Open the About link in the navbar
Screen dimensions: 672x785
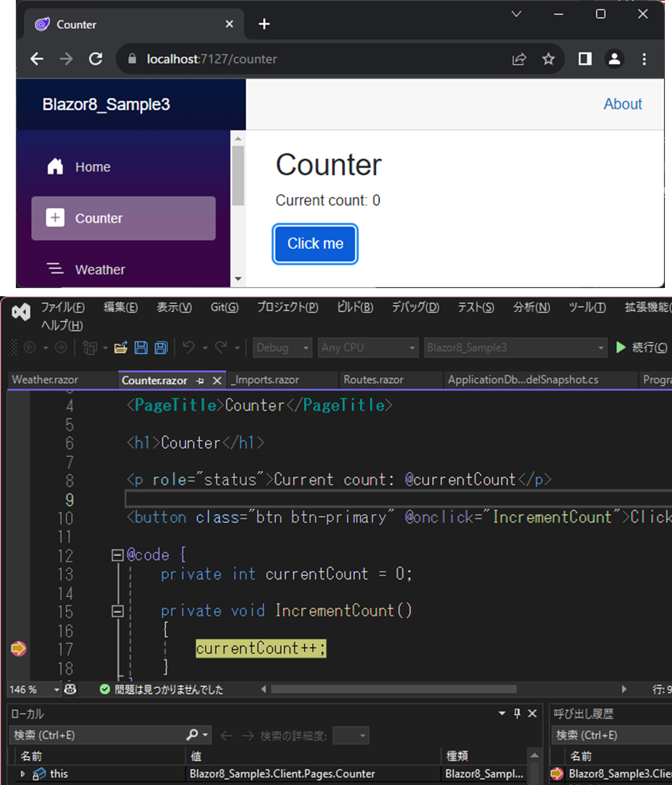point(623,104)
